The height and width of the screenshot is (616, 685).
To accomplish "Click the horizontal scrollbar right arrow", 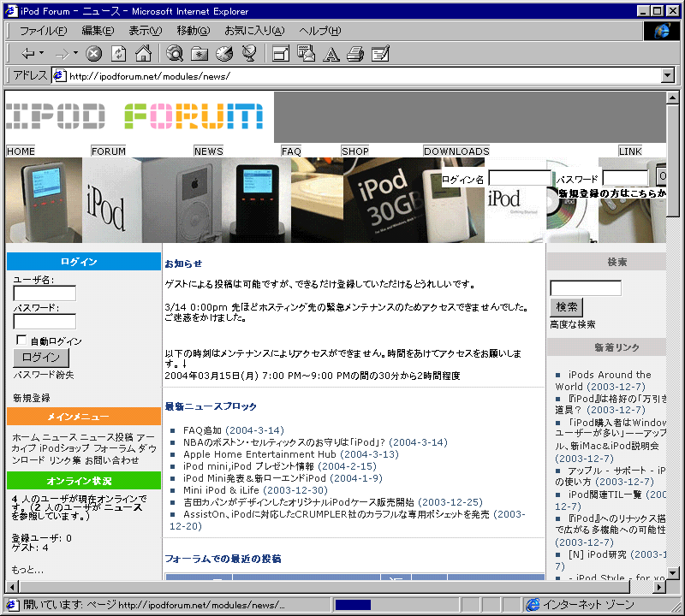I will point(659,587).
